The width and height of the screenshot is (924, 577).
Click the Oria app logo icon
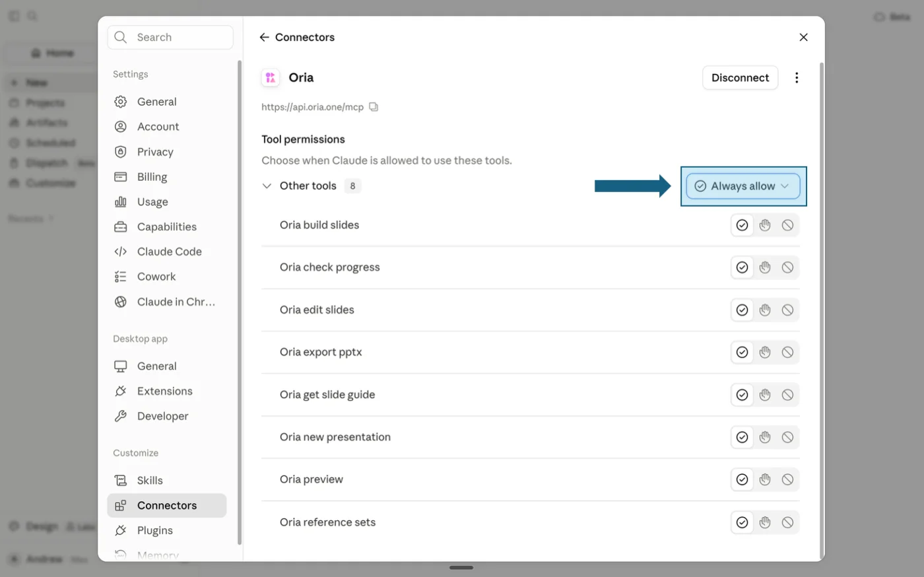click(x=271, y=78)
